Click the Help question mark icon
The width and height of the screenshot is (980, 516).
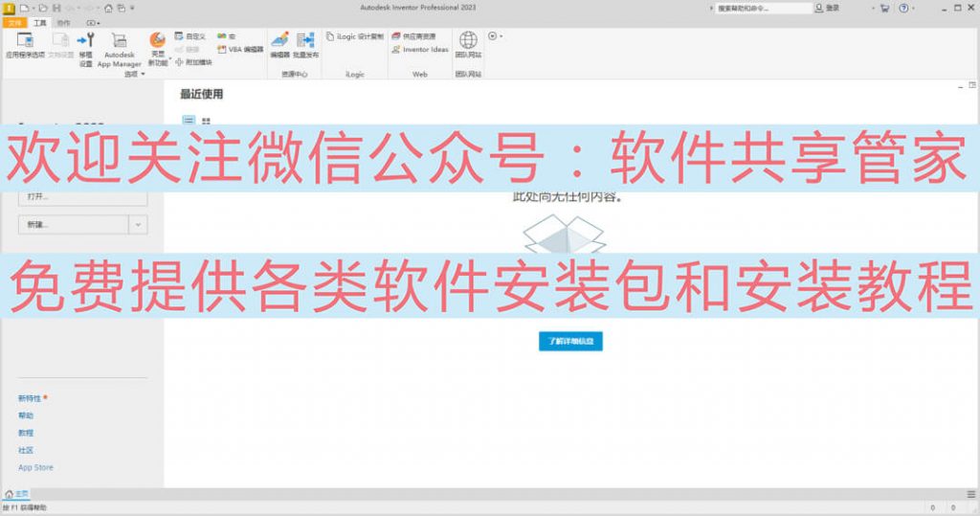[903, 8]
